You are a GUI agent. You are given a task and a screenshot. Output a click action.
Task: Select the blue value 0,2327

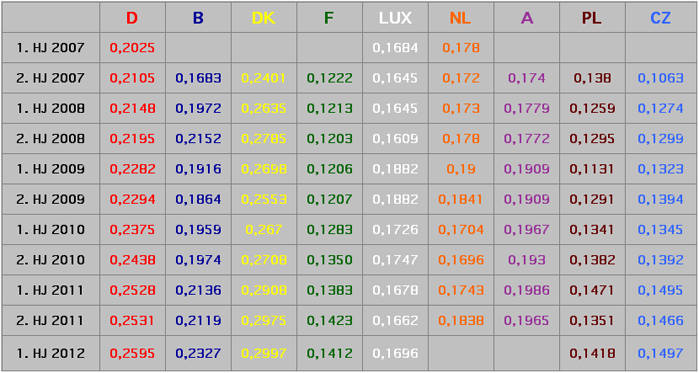(198, 353)
